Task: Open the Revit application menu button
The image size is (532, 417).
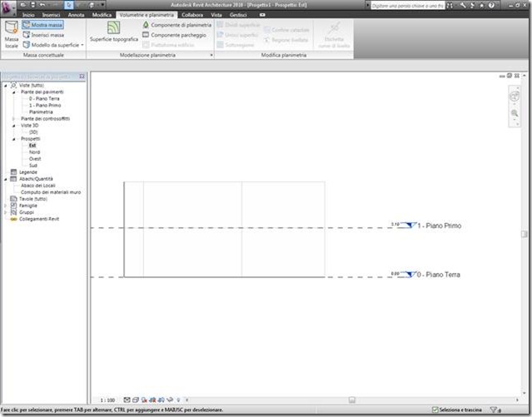Action: coord(7,7)
